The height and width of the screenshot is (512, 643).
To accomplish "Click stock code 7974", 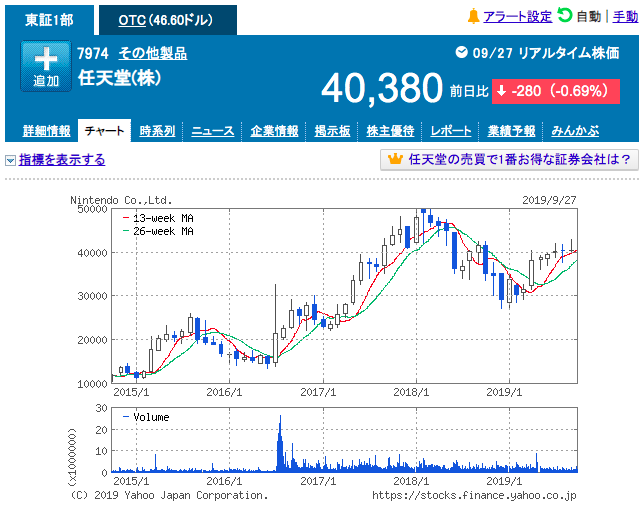I will coord(93,53).
